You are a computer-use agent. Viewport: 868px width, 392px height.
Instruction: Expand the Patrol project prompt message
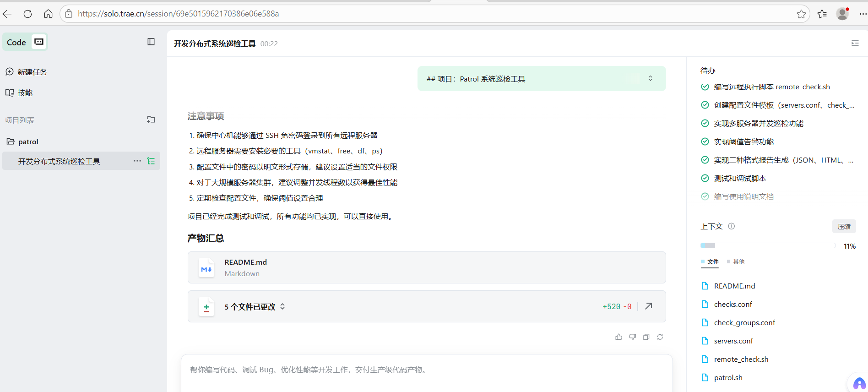pyautogui.click(x=650, y=78)
